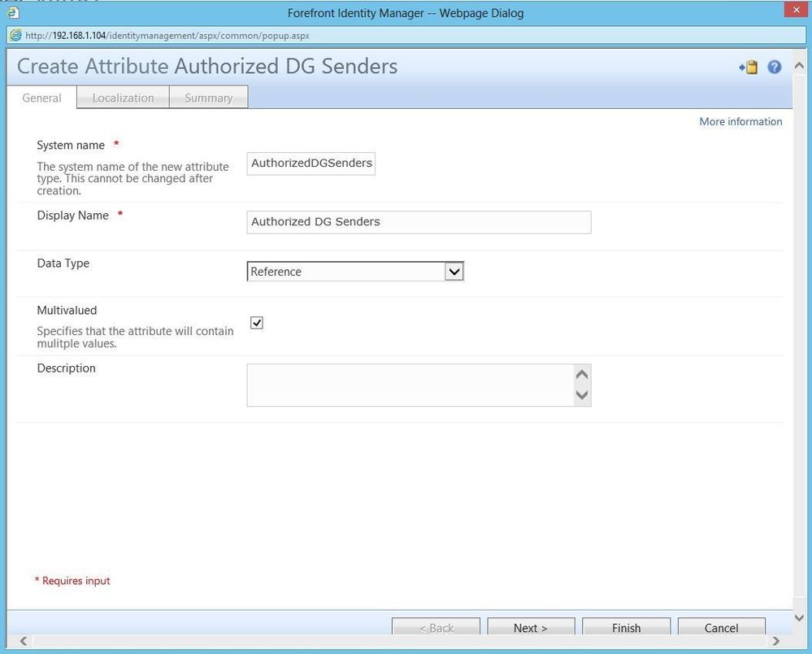
Task: Click the Finish button
Action: pos(626,627)
